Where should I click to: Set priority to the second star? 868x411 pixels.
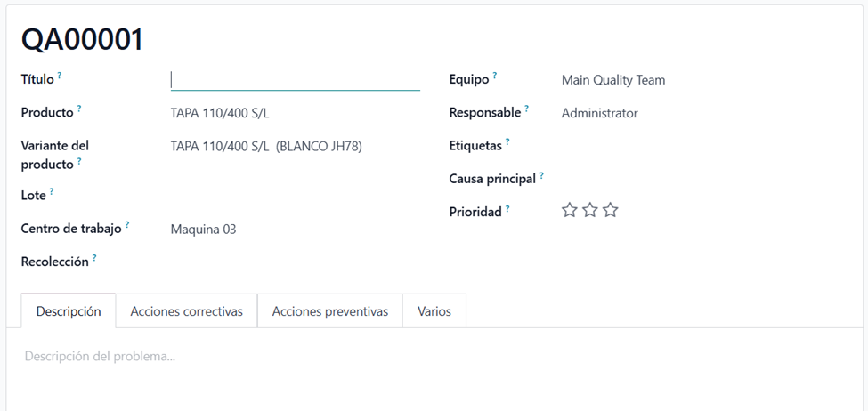coord(590,210)
